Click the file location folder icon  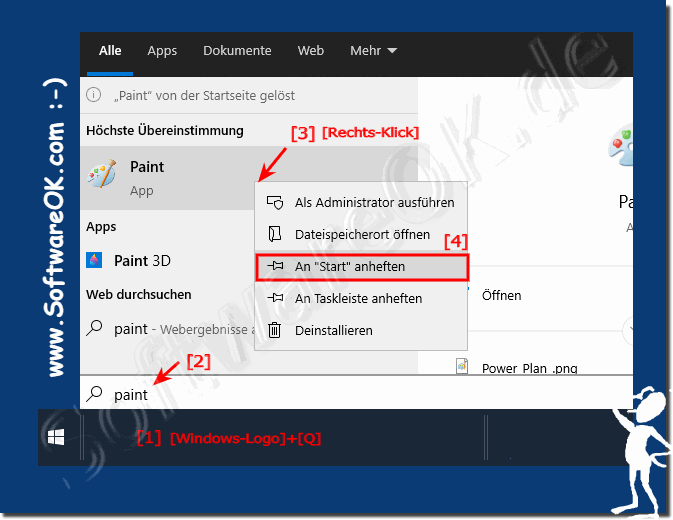(x=275, y=234)
